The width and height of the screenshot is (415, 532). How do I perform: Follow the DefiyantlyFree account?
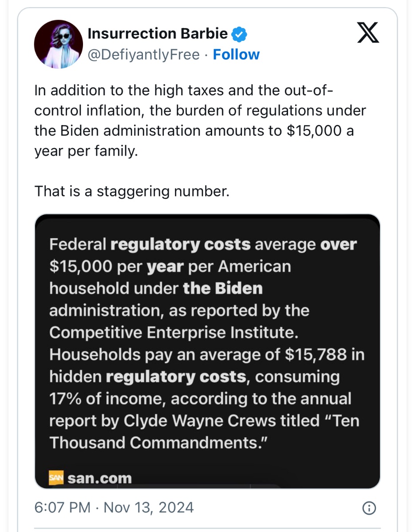point(236,55)
